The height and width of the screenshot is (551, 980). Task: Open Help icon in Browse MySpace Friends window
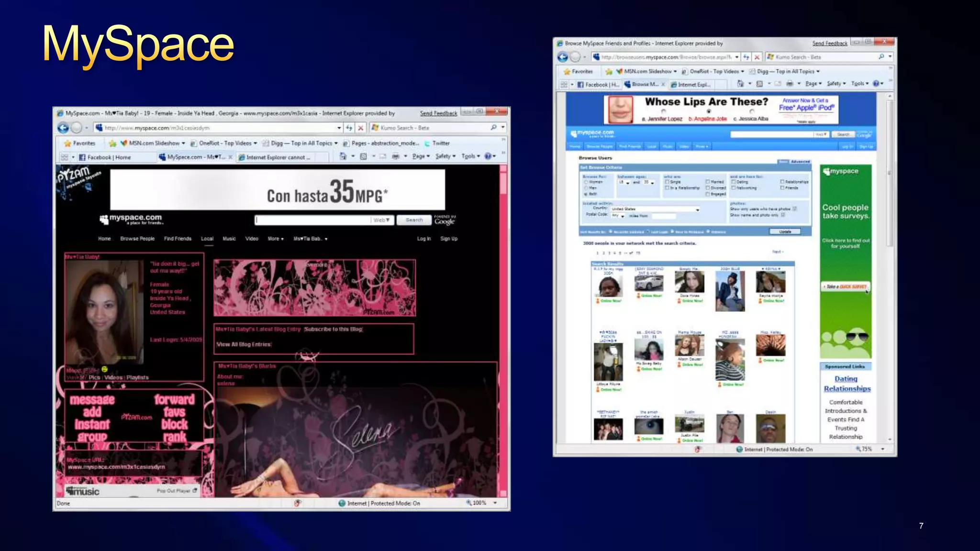coord(876,83)
